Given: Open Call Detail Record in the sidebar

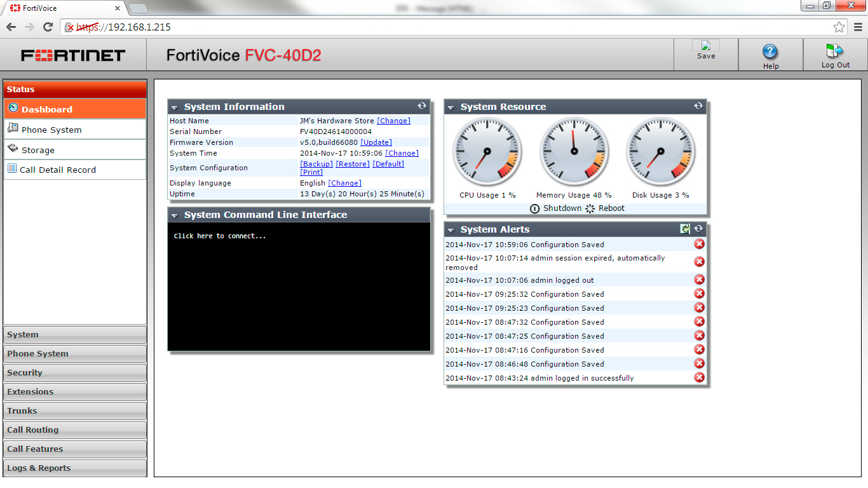Looking at the screenshot, I should point(75,170).
